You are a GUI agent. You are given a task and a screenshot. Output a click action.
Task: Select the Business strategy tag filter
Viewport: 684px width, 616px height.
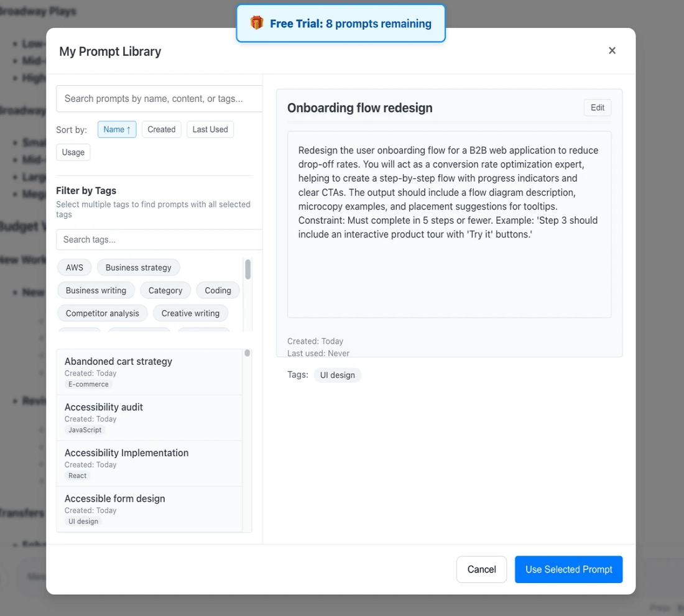point(138,267)
